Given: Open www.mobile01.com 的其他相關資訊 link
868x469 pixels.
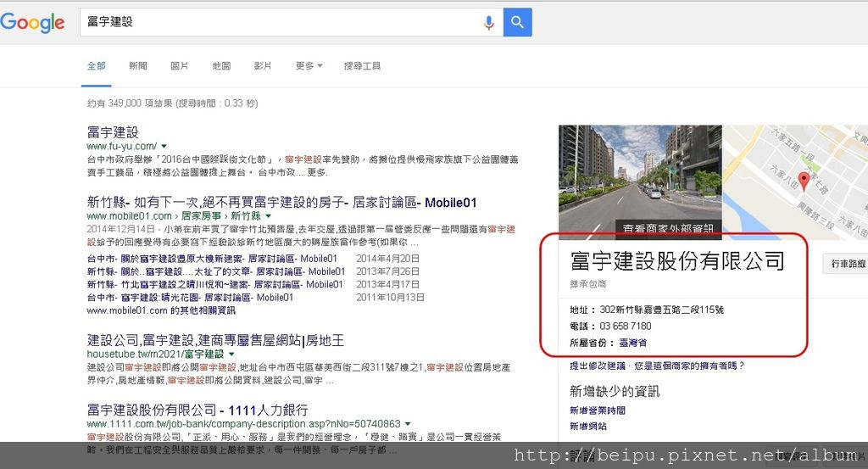Looking at the screenshot, I should coord(161,310).
